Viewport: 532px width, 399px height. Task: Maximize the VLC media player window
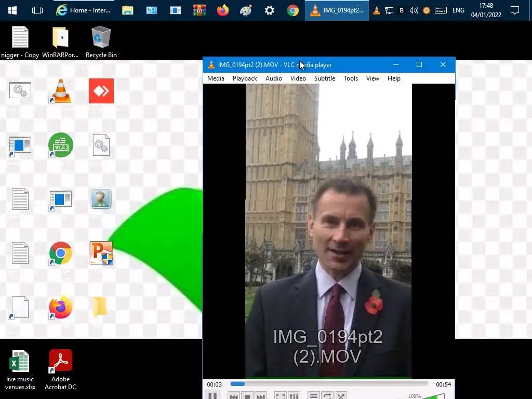click(419, 64)
